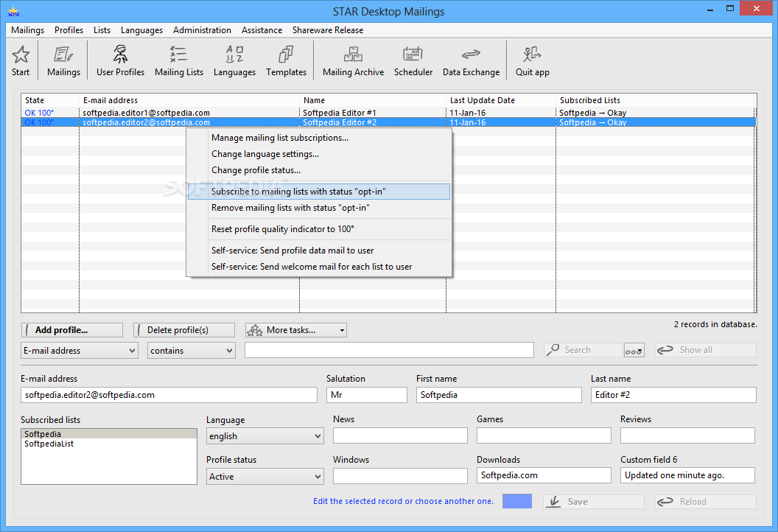The width and height of the screenshot is (778, 532).
Task: Click the Add profile... button
Action: pyautogui.click(x=72, y=330)
